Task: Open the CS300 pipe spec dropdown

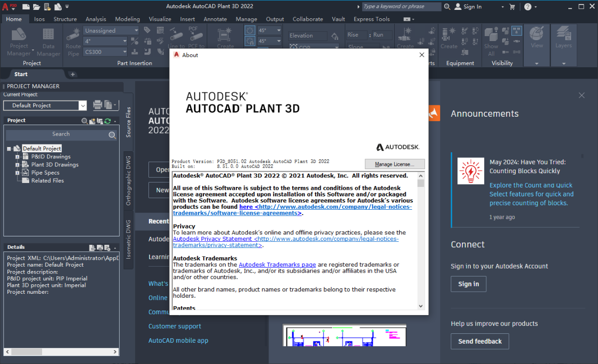Action: [x=105, y=51]
